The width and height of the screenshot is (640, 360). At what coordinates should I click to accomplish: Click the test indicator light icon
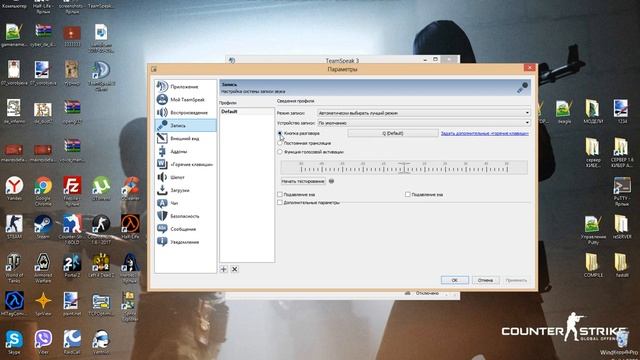tap(331, 181)
